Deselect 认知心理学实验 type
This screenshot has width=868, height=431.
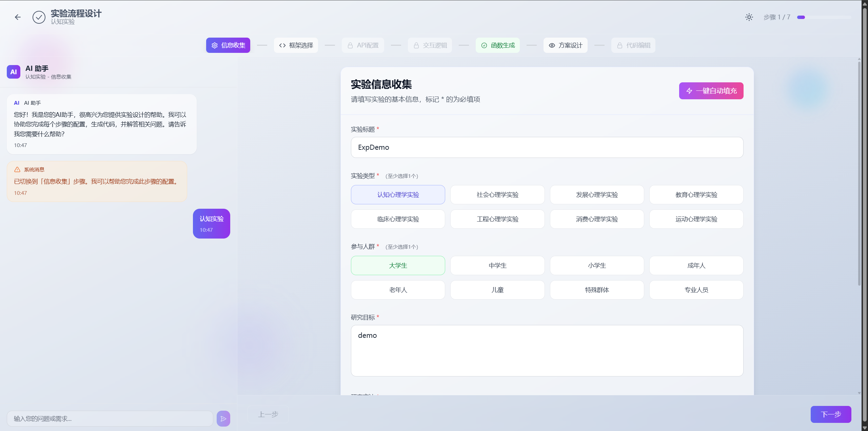(x=398, y=194)
